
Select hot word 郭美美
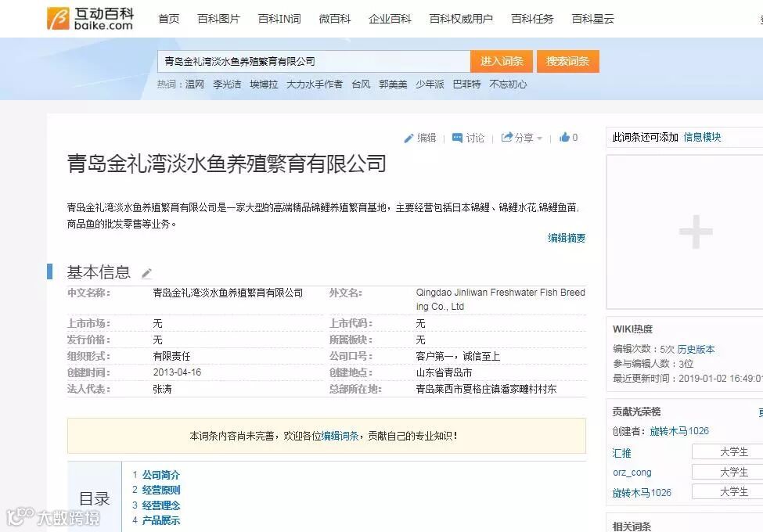393,84
